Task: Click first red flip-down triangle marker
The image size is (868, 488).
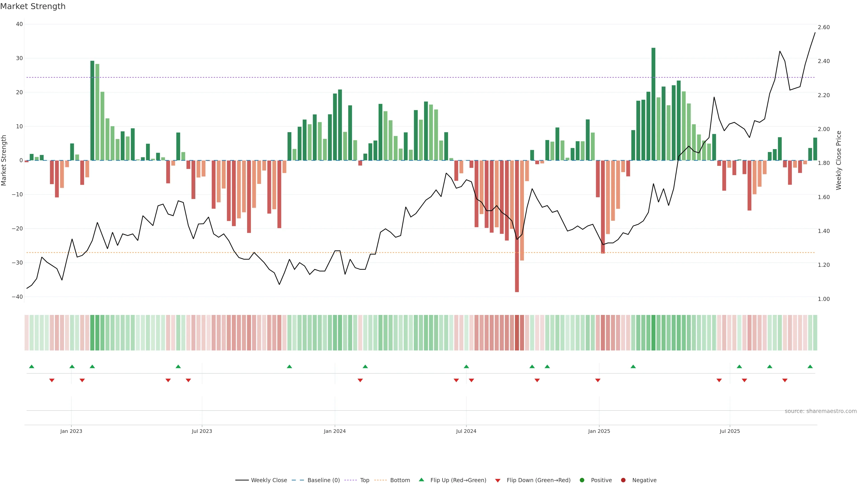Action: click(52, 380)
